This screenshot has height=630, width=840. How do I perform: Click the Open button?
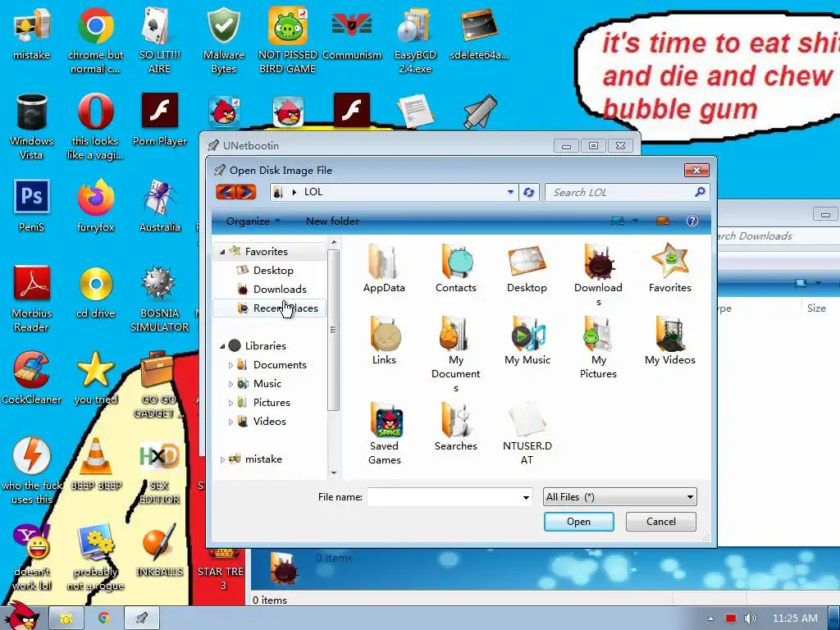[x=578, y=521]
